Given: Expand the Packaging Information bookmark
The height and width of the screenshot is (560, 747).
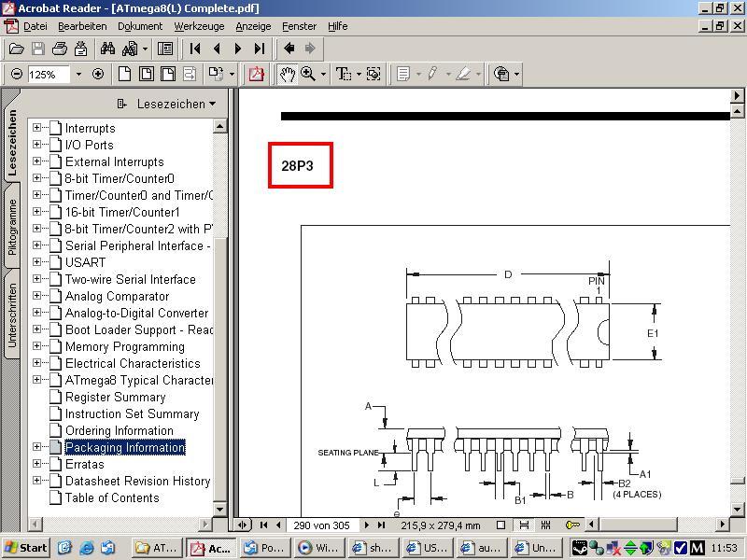Looking at the screenshot, I should (x=37, y=447).
